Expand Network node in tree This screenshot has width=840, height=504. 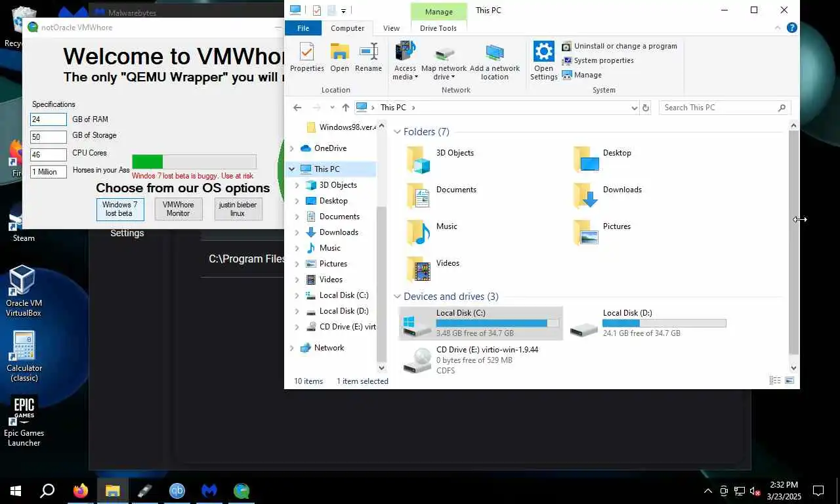click(292, 348)
